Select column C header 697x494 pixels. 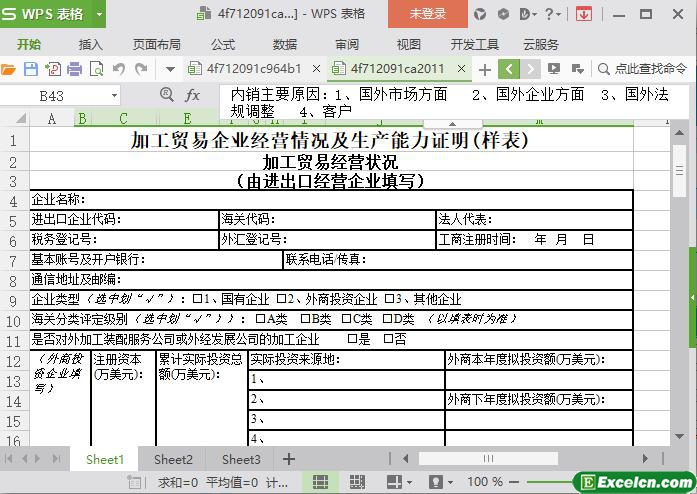[123, 118]
